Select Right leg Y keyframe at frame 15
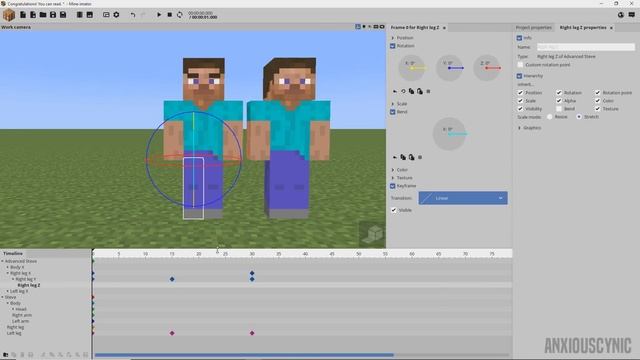Screen dimensions: 640x360 coord(172,279)
